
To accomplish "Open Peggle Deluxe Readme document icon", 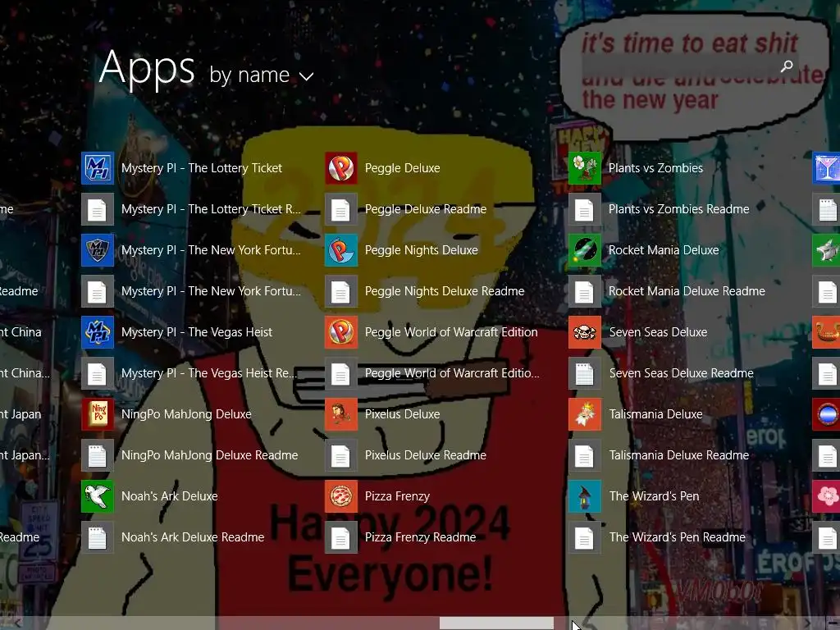I will pyautogui.click(x=341, y=209).
